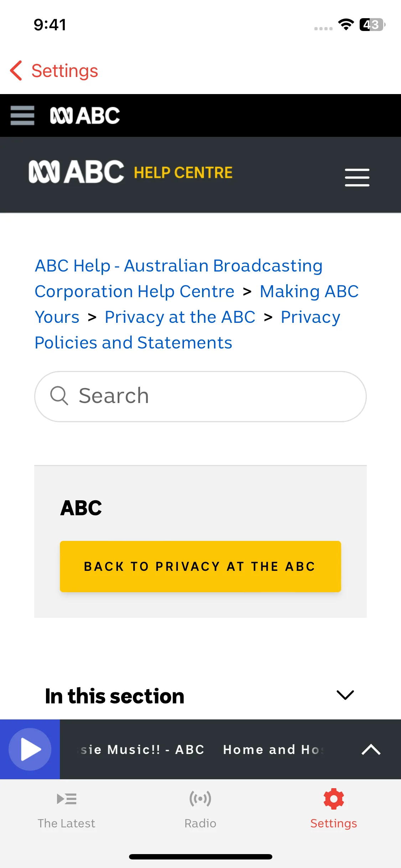The height and width of the screenshot is (868, 401).
Task: Expand the In this section chevron
Action: coord(345,695)
